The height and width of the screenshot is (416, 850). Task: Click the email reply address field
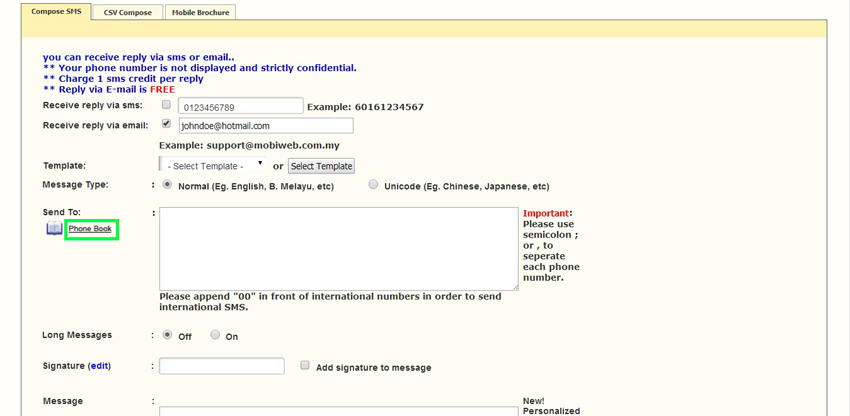coord(266,126)
